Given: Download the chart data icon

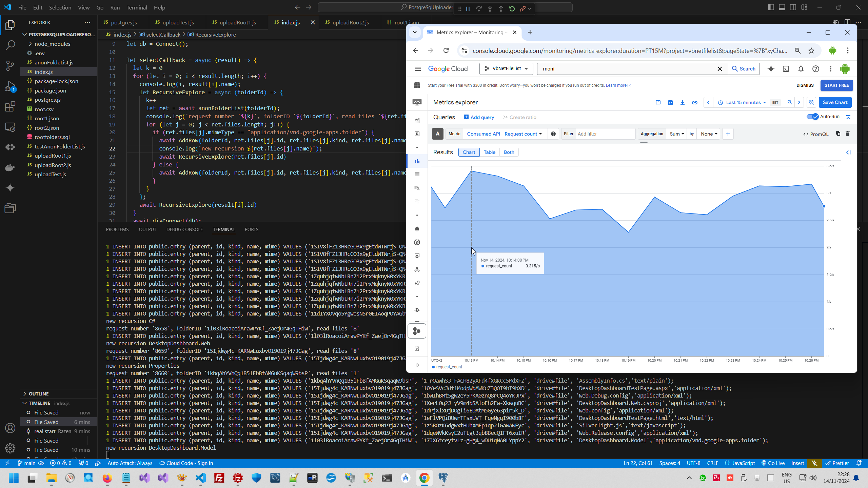Looking at the screenshot, I should click(x=683, y=102).
